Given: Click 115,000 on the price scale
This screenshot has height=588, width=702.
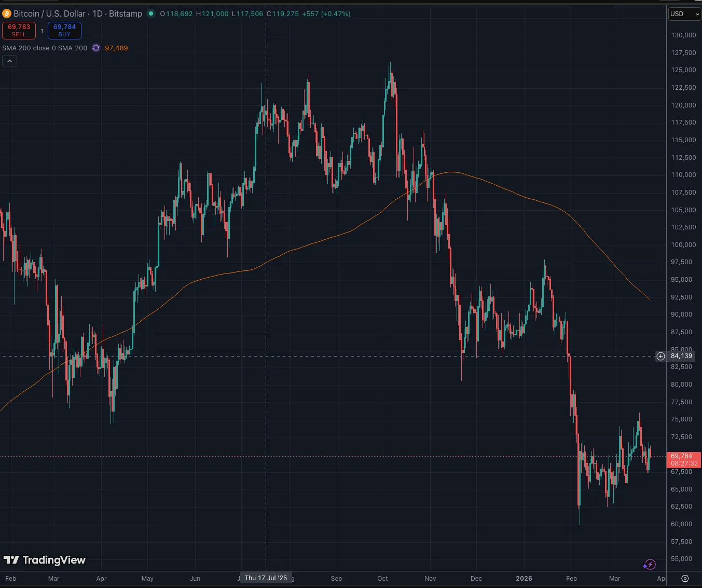Looking at the screenshot, I should [683, 140].
